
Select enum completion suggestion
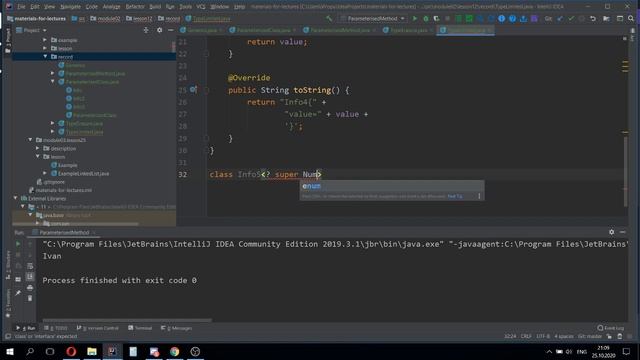coord(392,186)
